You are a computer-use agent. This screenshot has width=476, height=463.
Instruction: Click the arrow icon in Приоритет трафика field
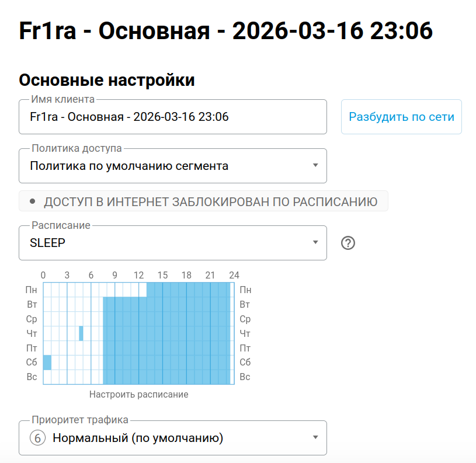315,437
